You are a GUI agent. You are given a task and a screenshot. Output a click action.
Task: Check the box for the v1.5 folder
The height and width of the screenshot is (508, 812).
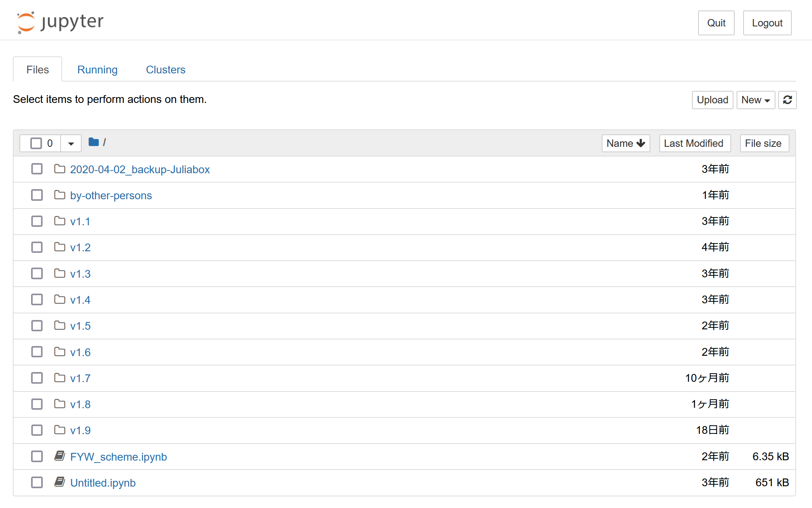[x=37, y=325]
